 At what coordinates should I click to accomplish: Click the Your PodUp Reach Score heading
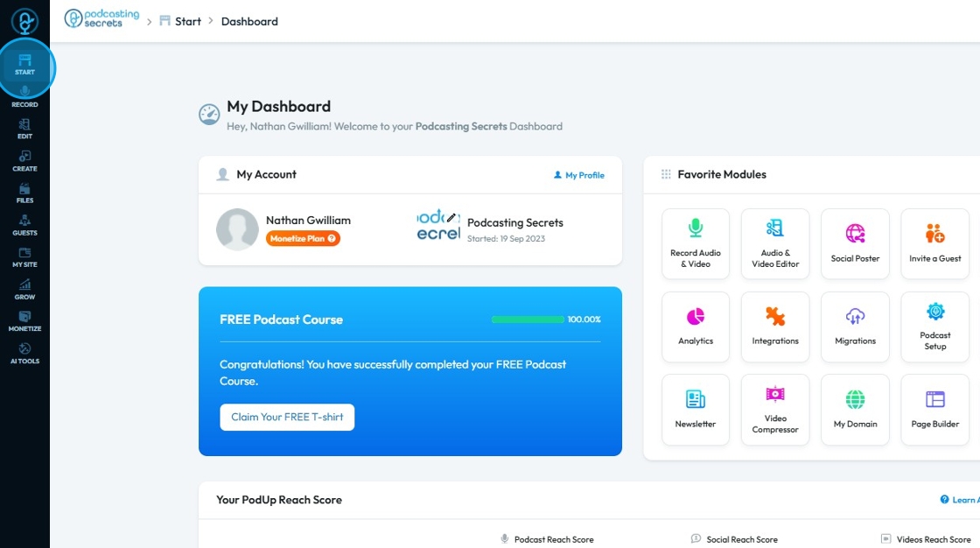pyautogui.click(x=279, y=500)
